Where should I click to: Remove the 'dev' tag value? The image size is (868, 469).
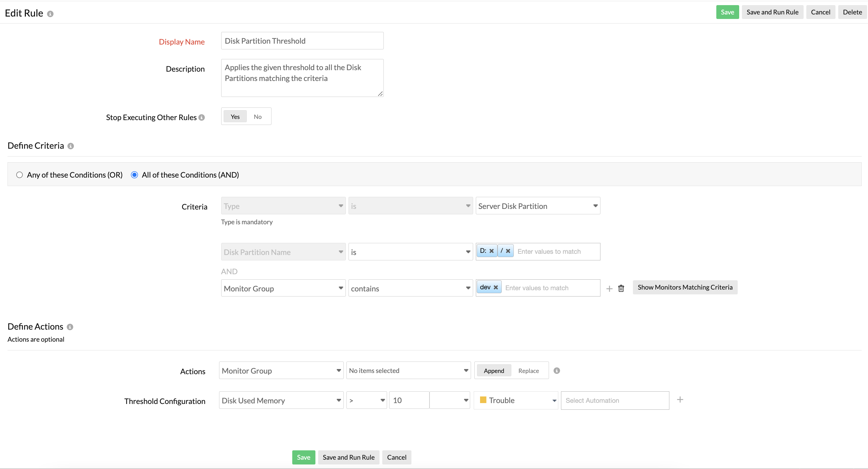click(496, 287)
